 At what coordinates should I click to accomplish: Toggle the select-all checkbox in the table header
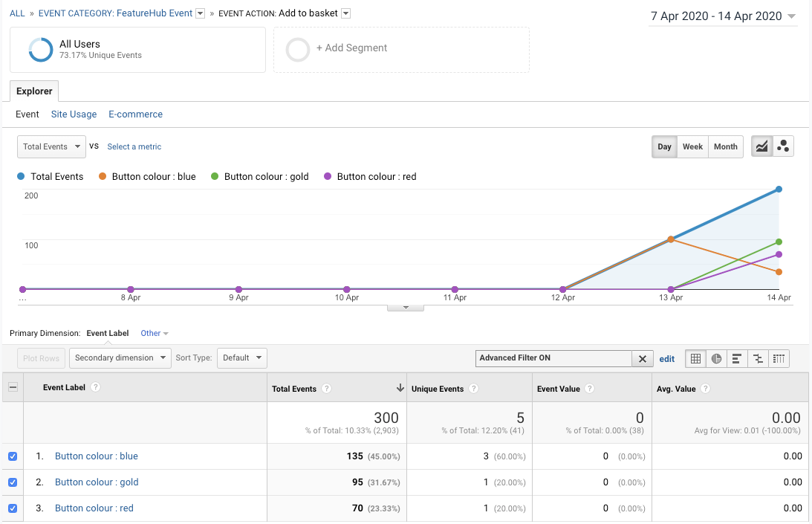12,386
